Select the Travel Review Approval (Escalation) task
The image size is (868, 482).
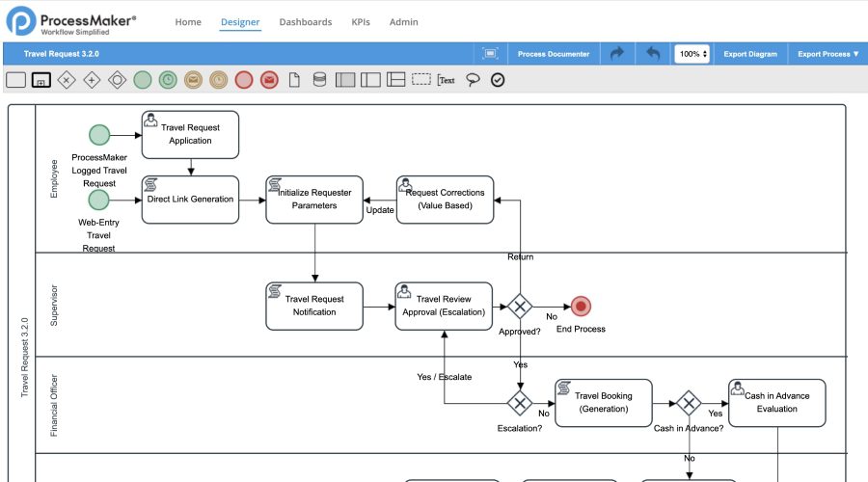click(x=444, y=306)
